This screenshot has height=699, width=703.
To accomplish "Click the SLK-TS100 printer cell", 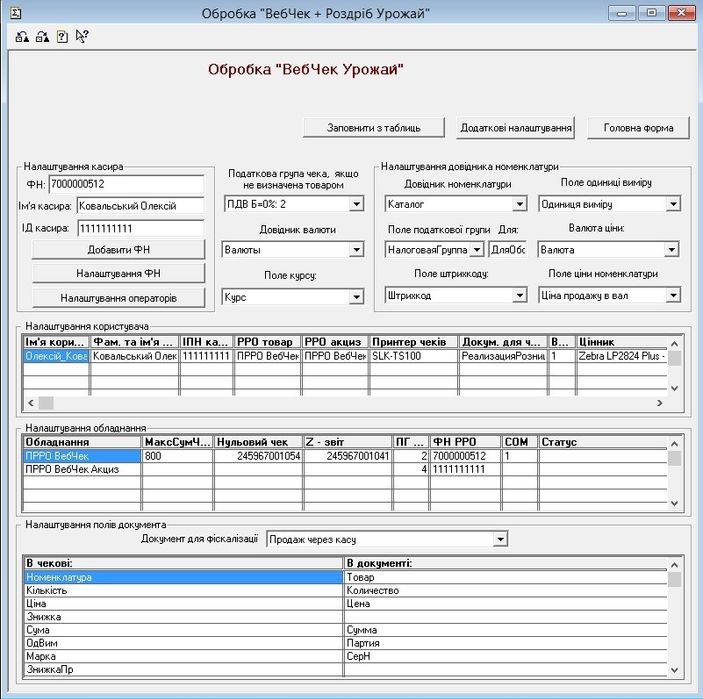I will (x=413, y=356).
